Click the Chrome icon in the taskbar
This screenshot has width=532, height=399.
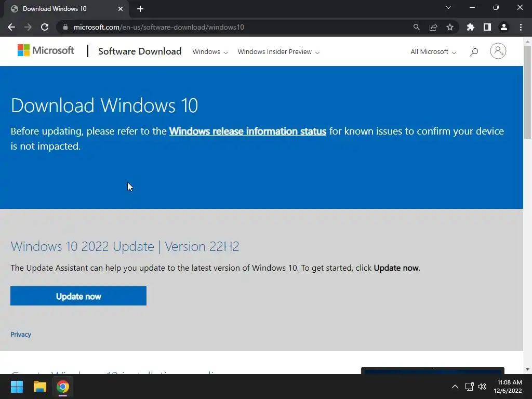point(63,387)
